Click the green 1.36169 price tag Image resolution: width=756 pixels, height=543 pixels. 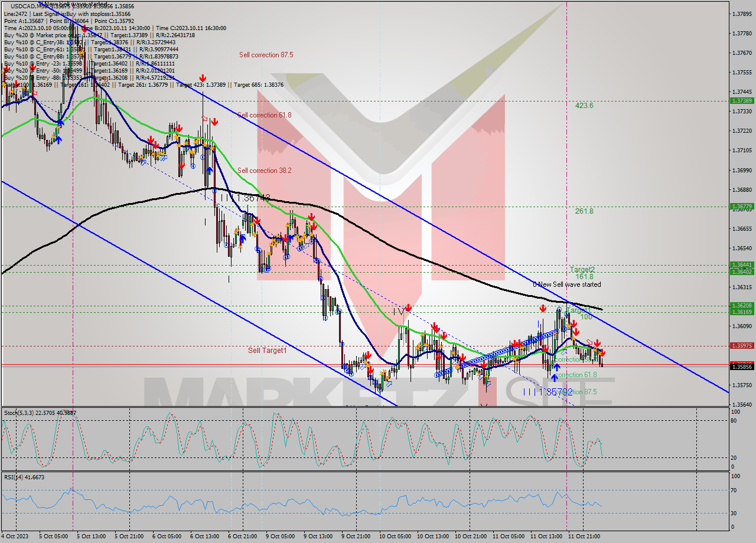tap(742, 312)
